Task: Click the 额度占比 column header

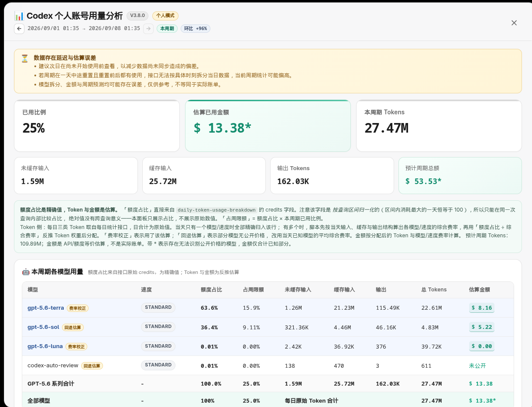Action: [211, 290]
